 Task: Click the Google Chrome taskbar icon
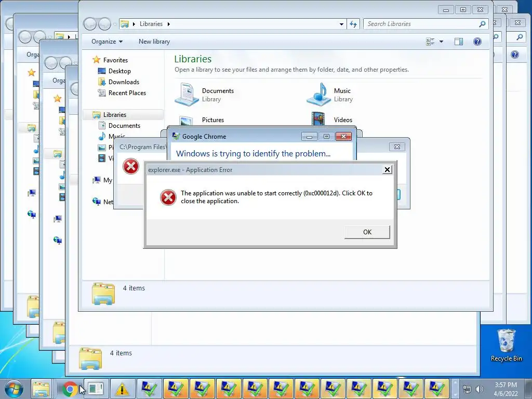(70, 389)
